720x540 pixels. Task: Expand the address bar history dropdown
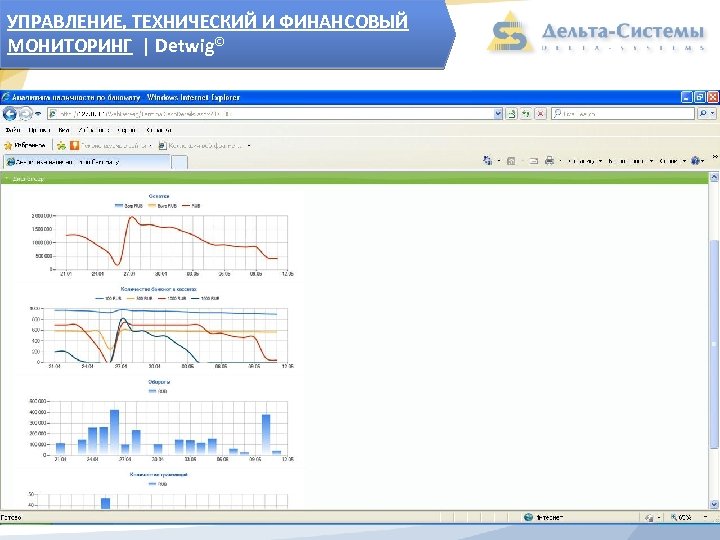tap(498, 113)
